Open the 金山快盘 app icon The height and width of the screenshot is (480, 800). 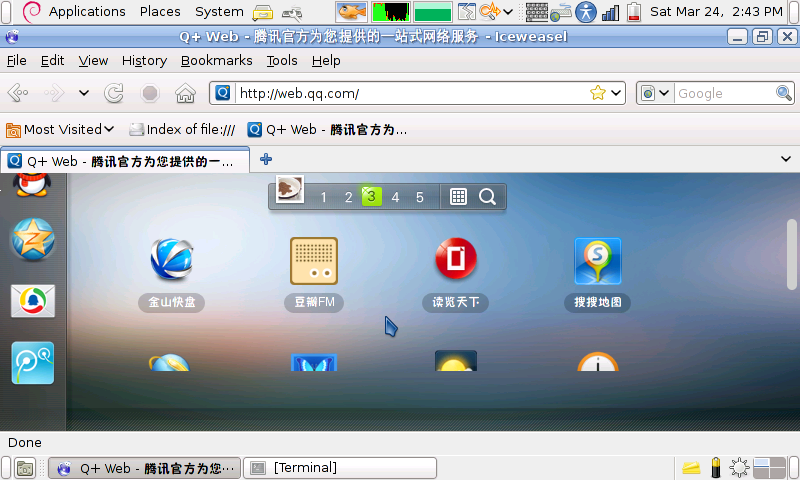click(x=171, y=260)
